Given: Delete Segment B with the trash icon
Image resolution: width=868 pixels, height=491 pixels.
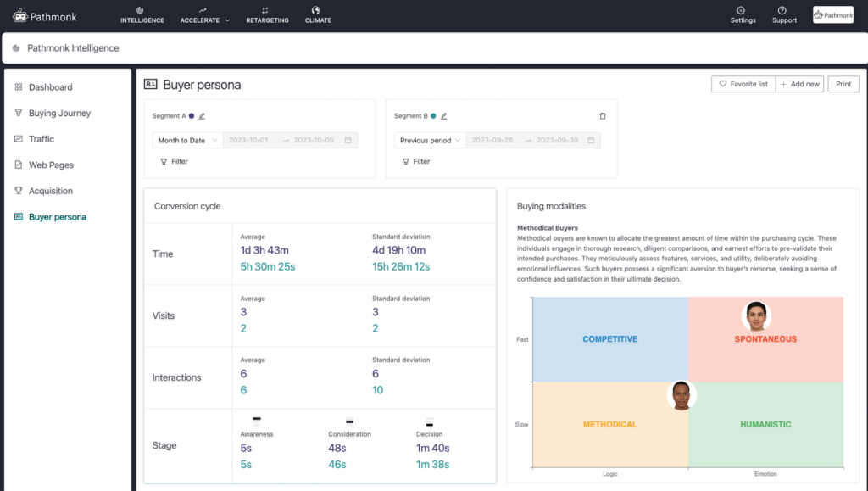Looking at the screenshot, I should 602,115.
